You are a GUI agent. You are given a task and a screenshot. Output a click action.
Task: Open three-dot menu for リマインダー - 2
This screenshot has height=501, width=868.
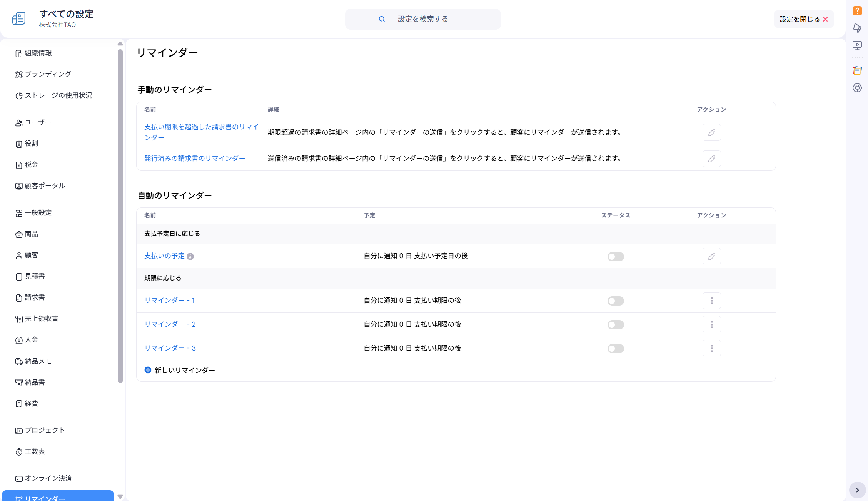711,325
